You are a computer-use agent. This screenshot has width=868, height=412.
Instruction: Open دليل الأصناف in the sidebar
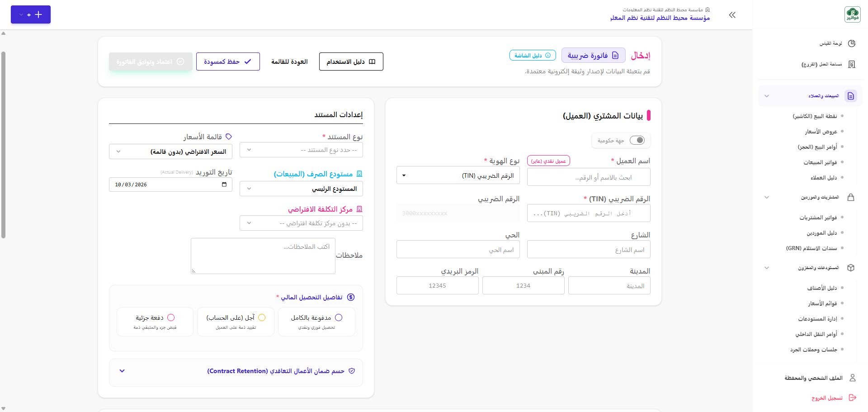click(822, 288)
